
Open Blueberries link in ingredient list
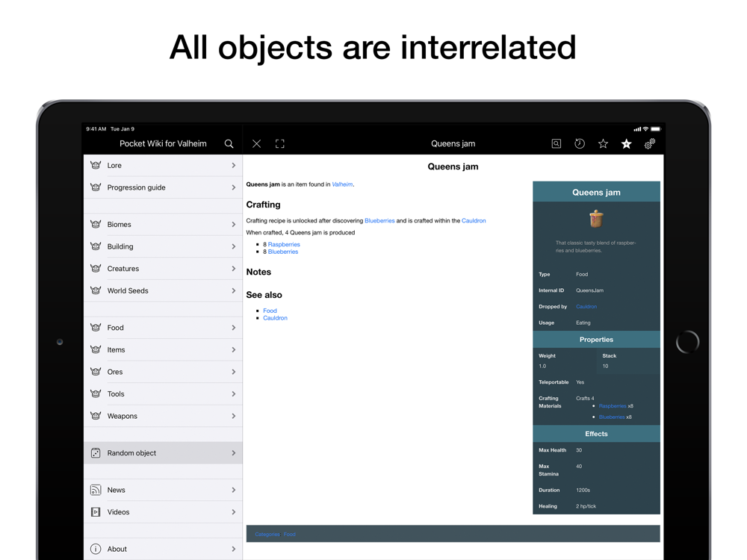[x=283, y=252]
